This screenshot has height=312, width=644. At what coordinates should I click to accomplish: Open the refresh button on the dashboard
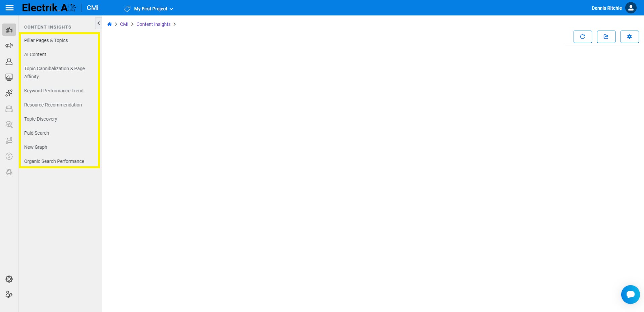pos(583,37)
